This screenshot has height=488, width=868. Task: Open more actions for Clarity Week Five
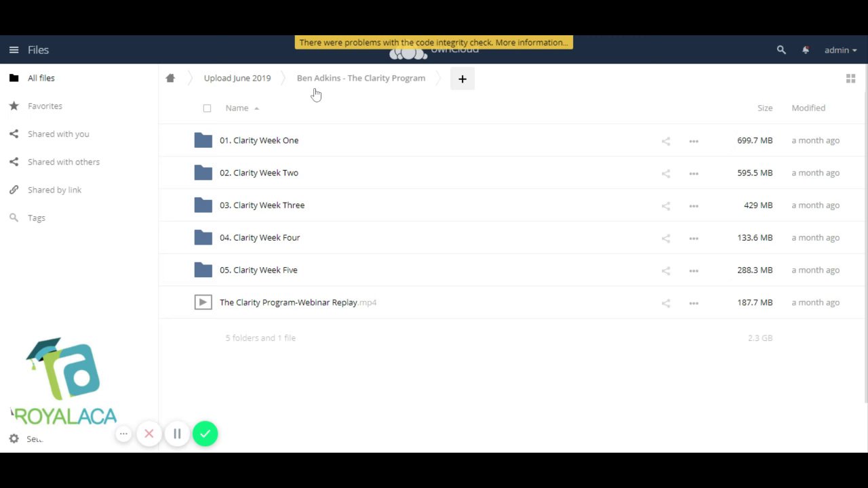tap(694, 270)
